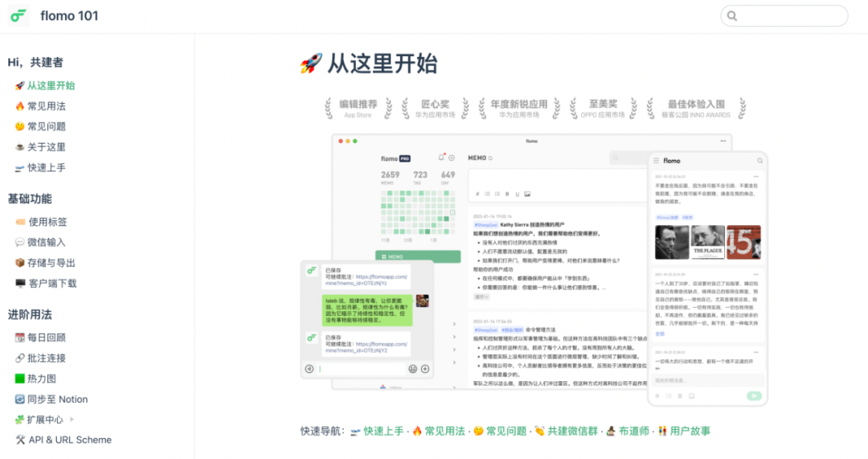868x459 pixels.
Task: Open 客户端下载 sidebar page
Action: tap(52, 284)
